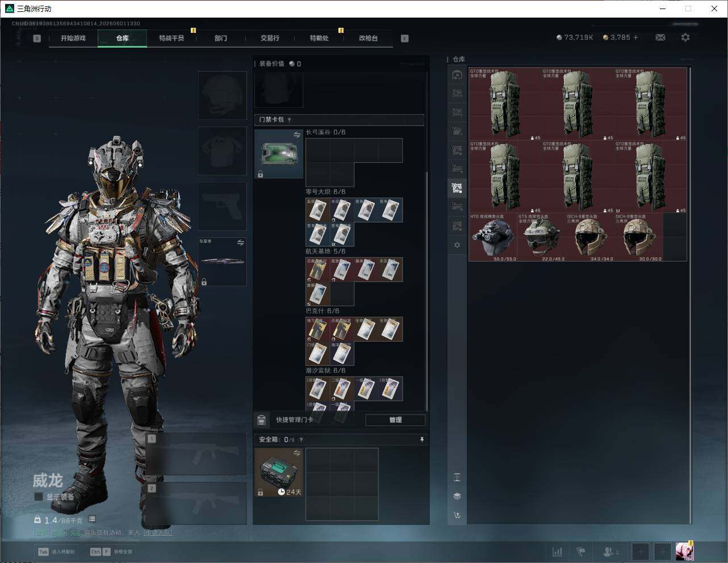Click the Tab 进入特勤处 shortcut
Image resolution: width=728 pixels, height=563 pixels.
(57, 552)
